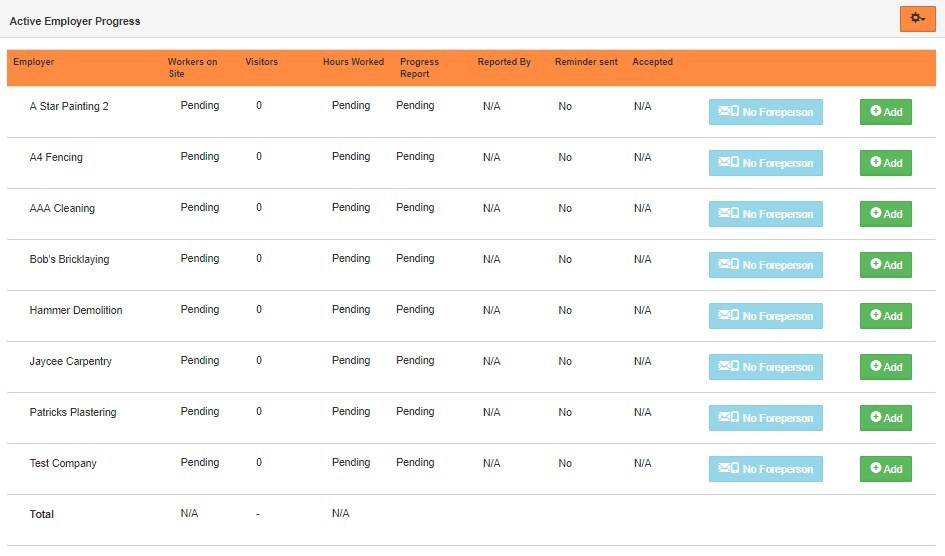The width and height of the screenshot is (945, 556).
Task: Open the gear settings dropdown
Action: click(x=917, y=19)
